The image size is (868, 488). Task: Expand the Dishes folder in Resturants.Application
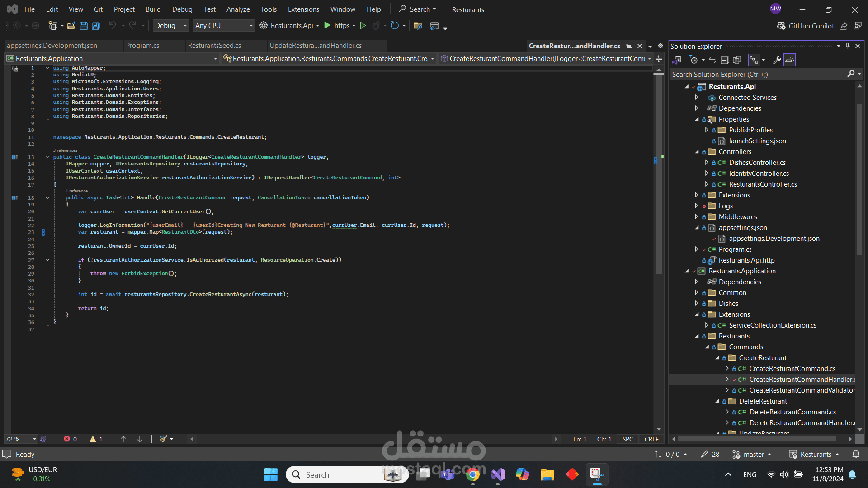(697, 304)
